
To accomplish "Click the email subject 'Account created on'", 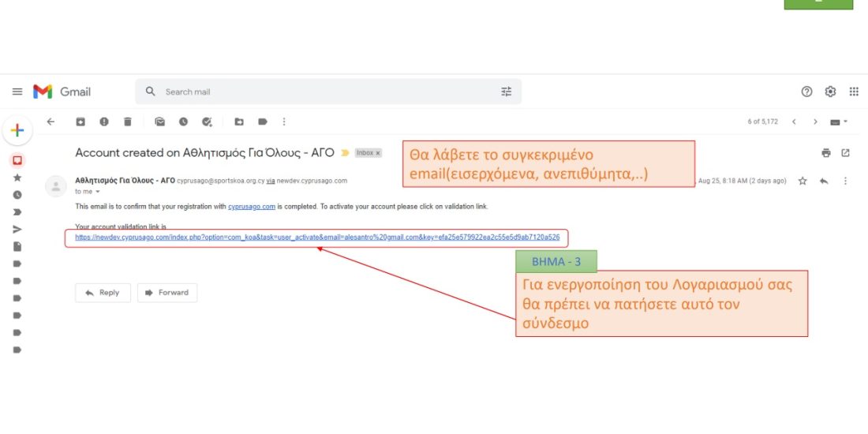I will click(205, 153).
